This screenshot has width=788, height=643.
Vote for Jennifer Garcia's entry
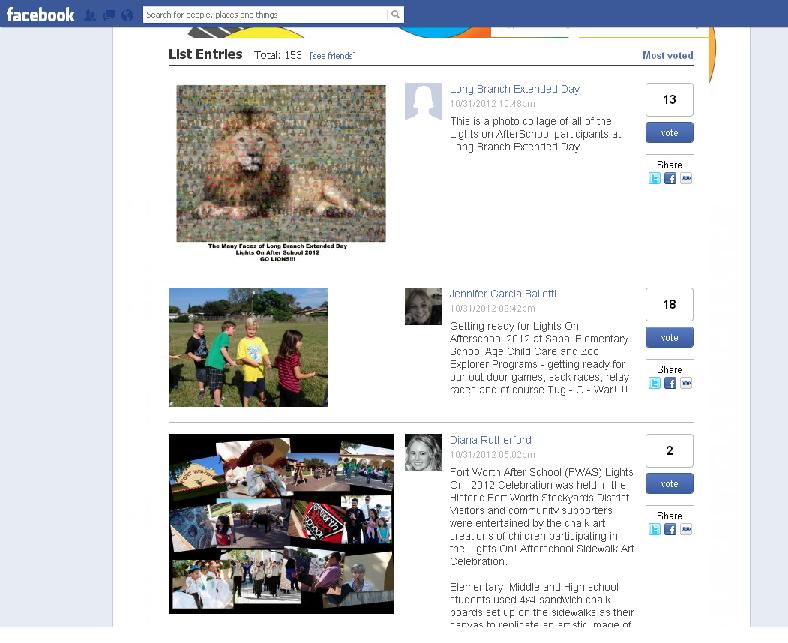pyautogui.click(x=669, y=338)
